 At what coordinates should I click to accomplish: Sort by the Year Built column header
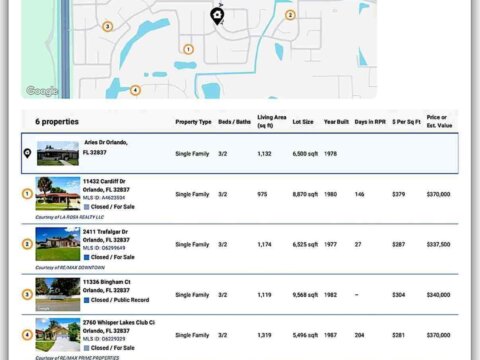pyautogui.click(x=336, y=122)
